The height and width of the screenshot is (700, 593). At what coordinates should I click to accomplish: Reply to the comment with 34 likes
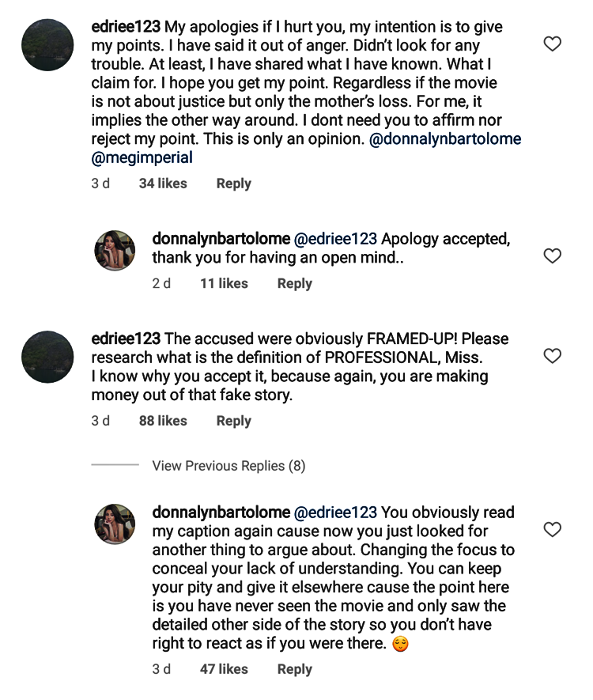click(x=234, y=184)
